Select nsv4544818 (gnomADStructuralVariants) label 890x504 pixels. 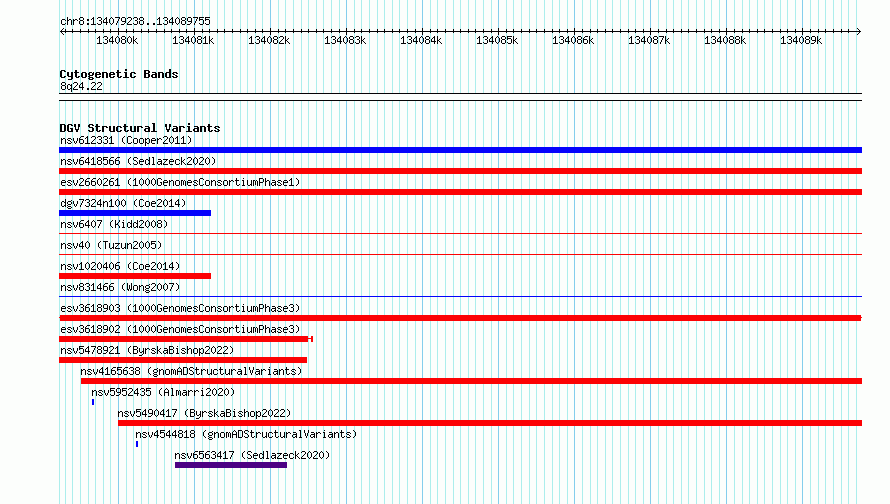coord(246,434)
